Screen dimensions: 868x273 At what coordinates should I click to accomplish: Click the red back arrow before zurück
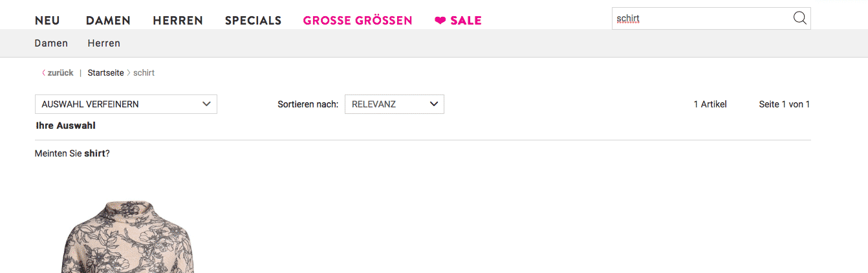click(x=43, y=72)
